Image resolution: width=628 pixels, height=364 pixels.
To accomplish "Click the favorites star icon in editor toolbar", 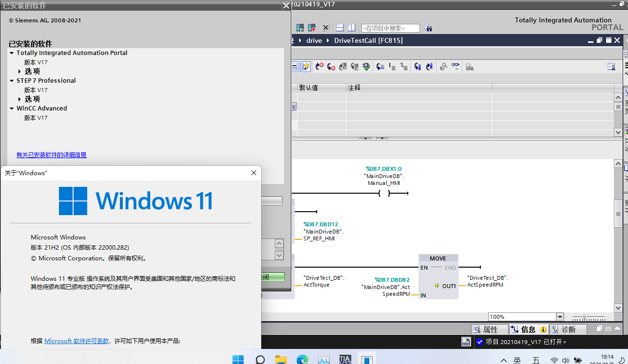I will [305, 67].
